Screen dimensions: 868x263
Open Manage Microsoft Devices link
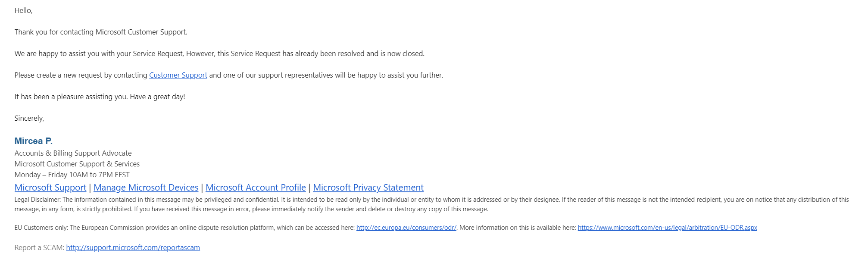click(x=146, y=188)
